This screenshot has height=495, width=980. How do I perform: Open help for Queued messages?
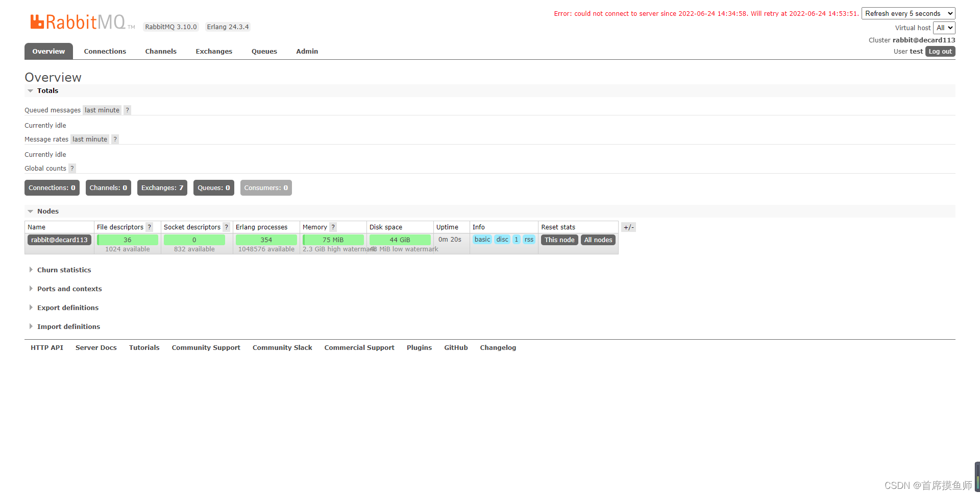coord(128,110)
